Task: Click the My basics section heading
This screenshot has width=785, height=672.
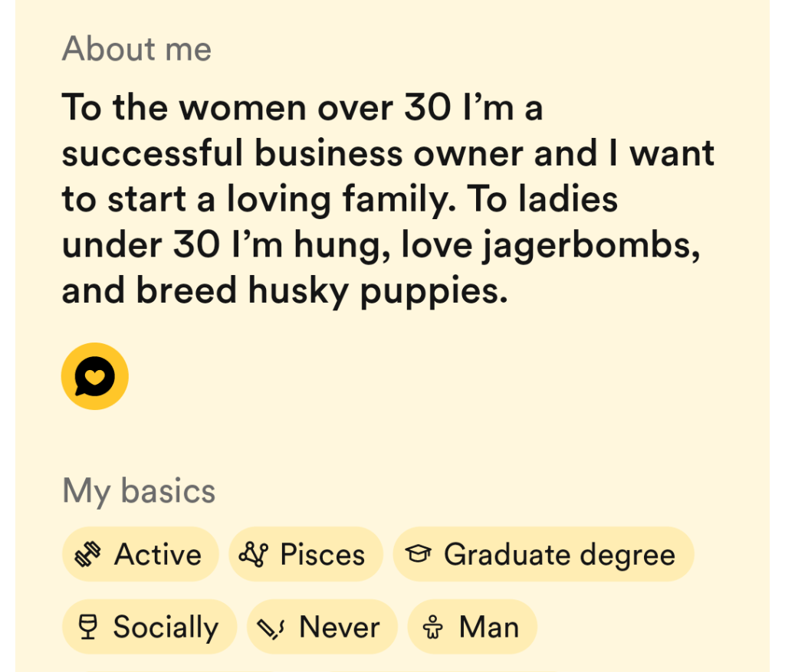Action: 139,491
